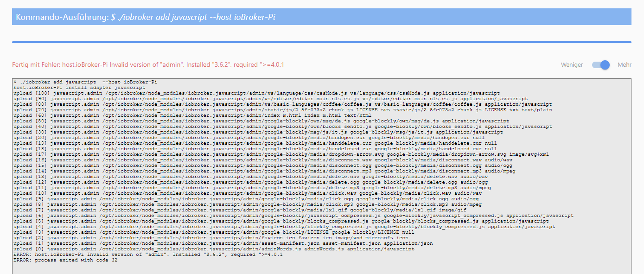Click the 'upload [11]' delete.mp3 log line
Viewport: 644px width, 274px height.
[x=252, y=187]
